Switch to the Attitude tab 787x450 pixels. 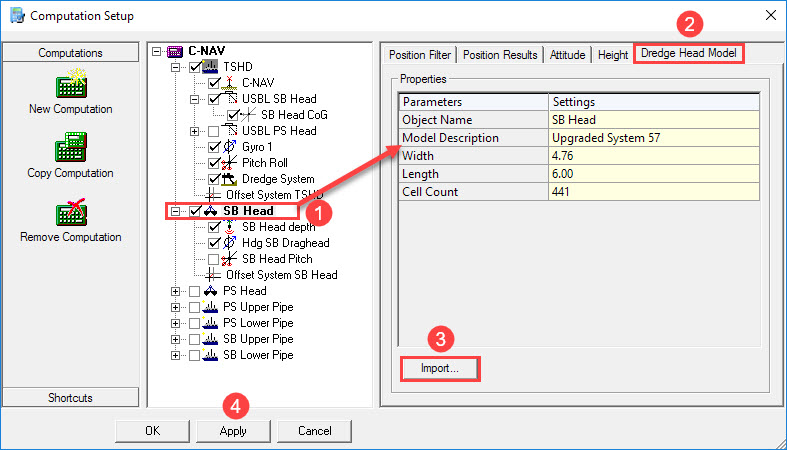click(567, 55)
